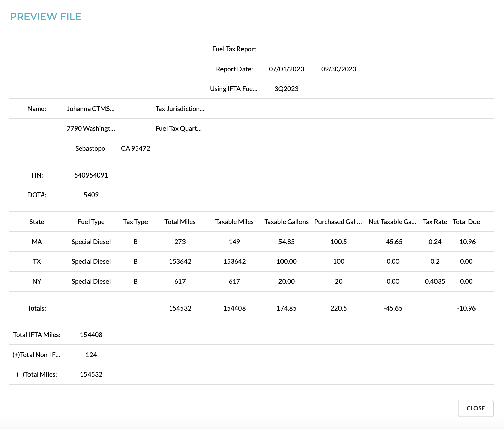Click the TX tax rate 0.2
Viewport: 504px width, 429px height.
pos(435,261)
